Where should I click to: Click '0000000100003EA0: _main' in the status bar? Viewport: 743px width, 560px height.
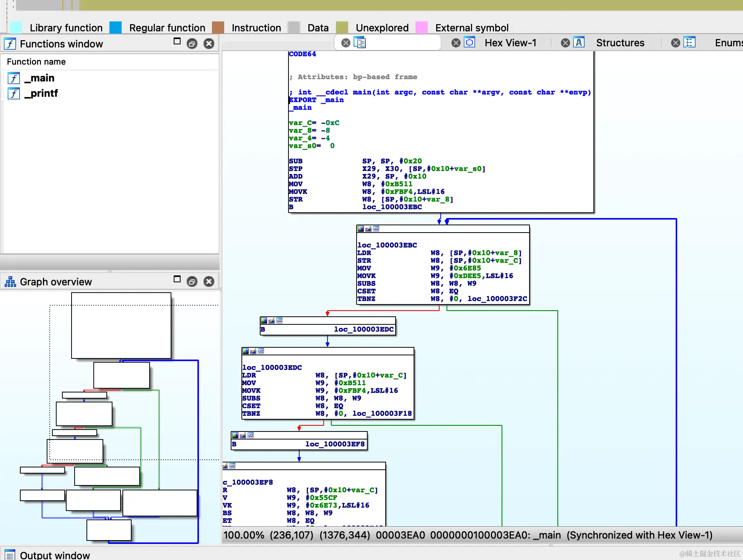point(495,535)
